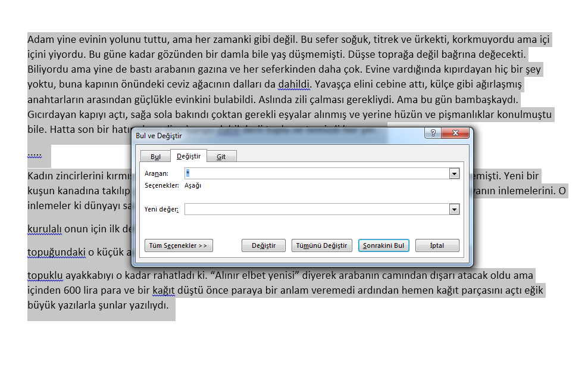Open help with the question mark icon
This screenshot has height=392, width=588.
click(433, 133)
